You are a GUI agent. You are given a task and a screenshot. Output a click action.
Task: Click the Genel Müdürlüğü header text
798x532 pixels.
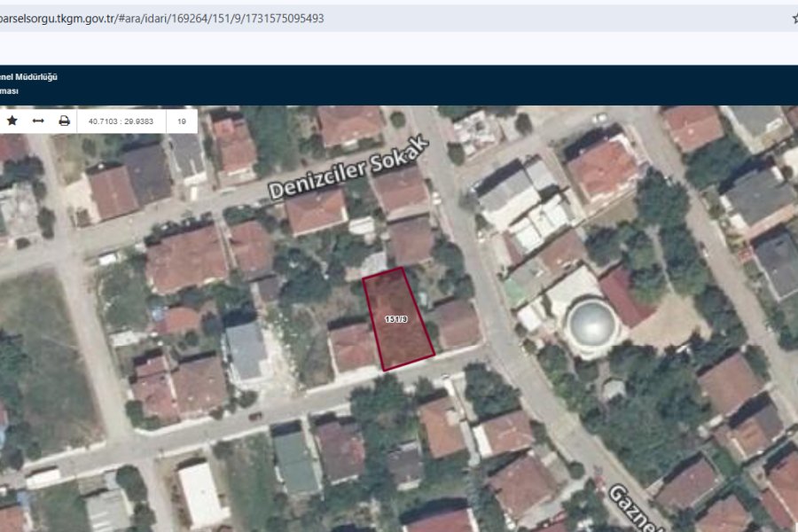pos(28,77)
